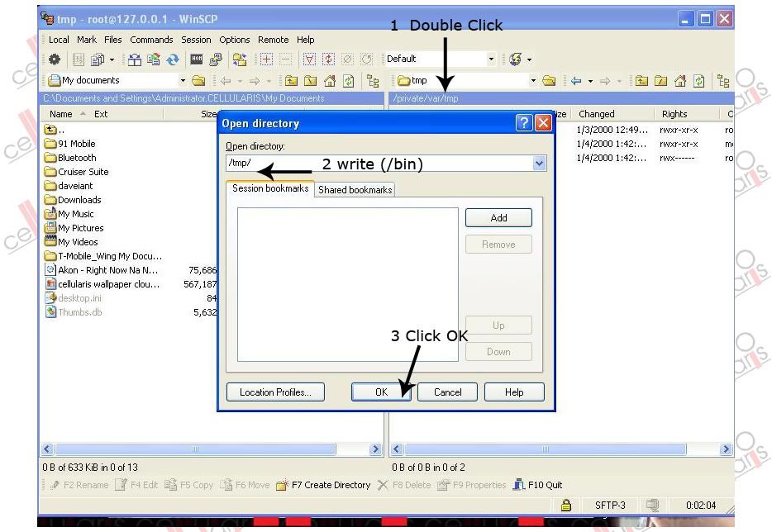Toggle local directory tree icon
This screenshot has height=532, width=772.
tap(373, 81)
